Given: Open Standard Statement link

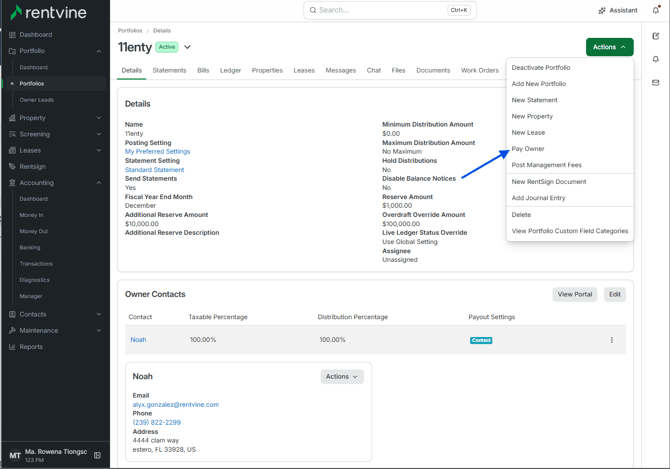Looking at the screenshot, I should tap(154, 170).
